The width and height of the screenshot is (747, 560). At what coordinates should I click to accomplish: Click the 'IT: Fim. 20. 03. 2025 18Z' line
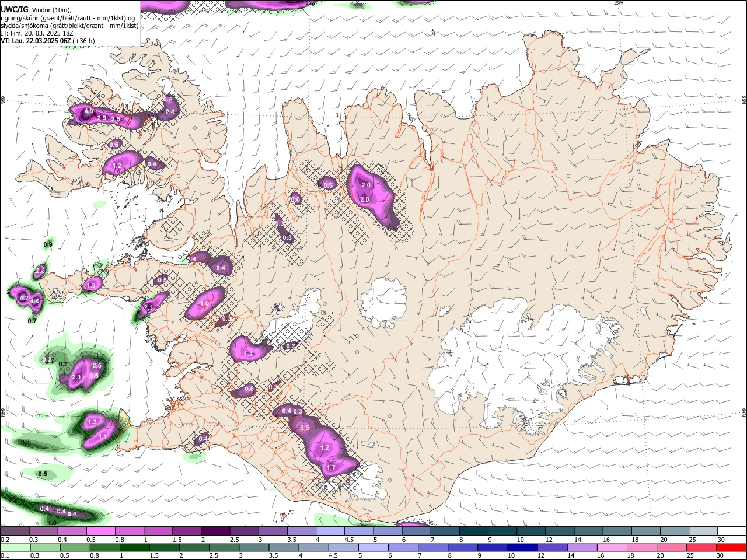pos(37,33)
